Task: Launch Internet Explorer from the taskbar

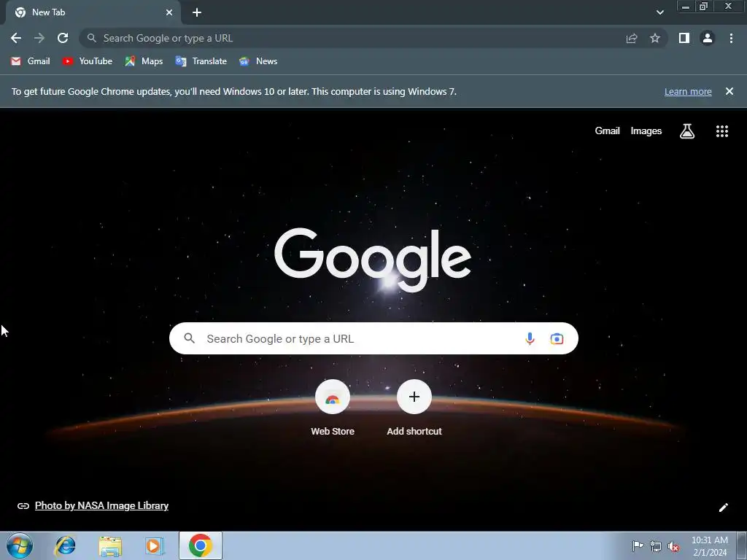Action: click(x=65, y=545)
